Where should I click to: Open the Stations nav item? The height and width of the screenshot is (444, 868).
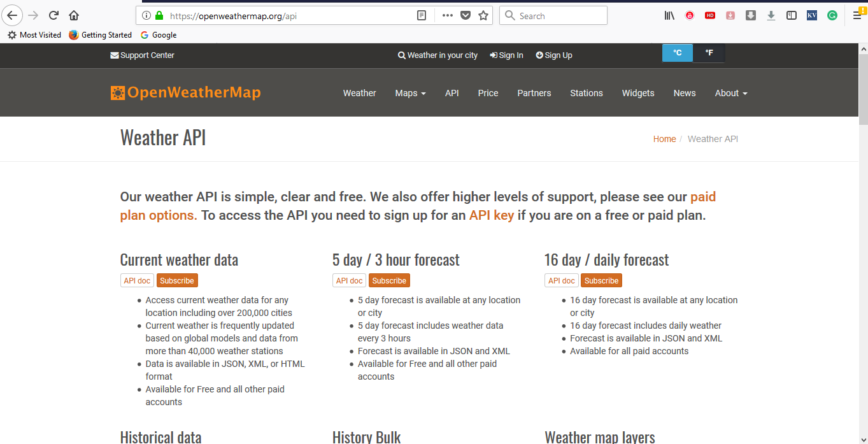click(x=587, y=93)
